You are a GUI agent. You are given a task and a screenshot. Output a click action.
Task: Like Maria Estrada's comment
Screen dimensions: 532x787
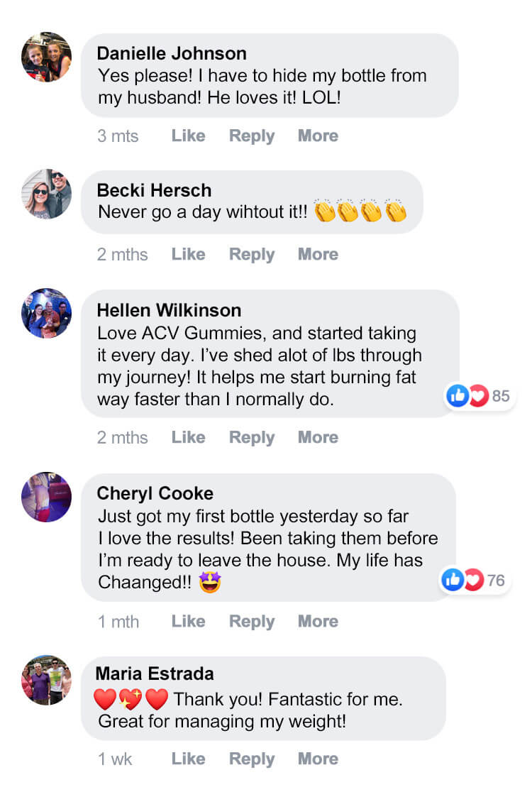tap(188, 759)
